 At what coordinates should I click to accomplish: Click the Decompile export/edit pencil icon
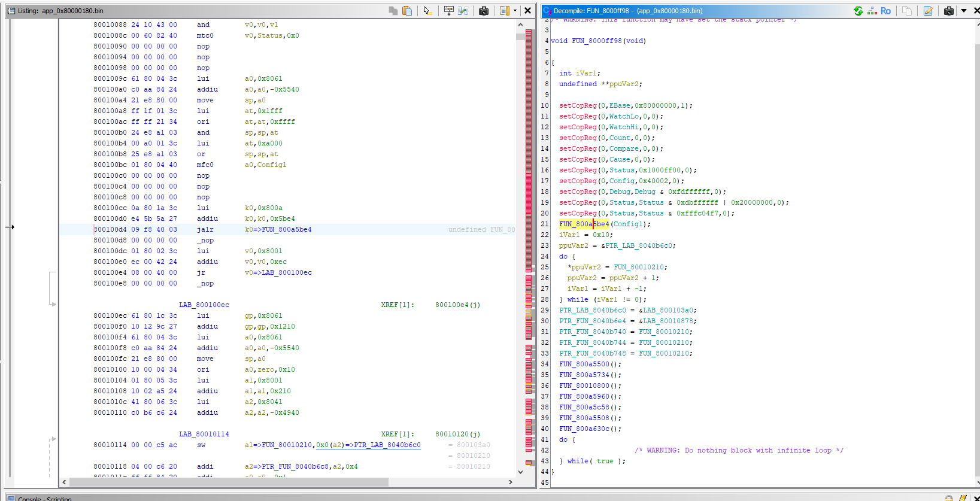(x=928, y=11)
